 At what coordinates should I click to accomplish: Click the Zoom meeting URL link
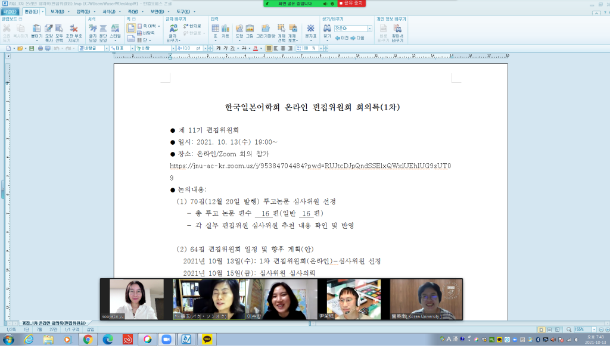[310, 166]
